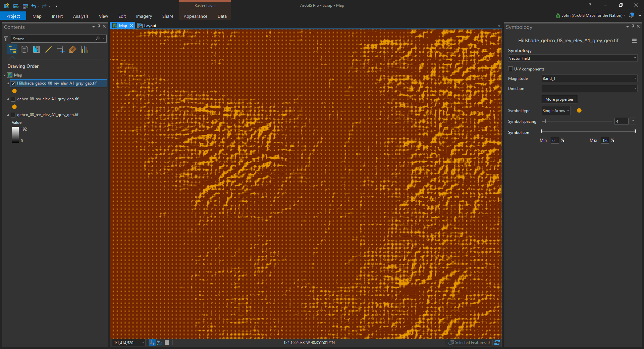The height and width of the screenshot is (349, 644).
Task: Click the selected features zoom icon
Action: point(451,343)
